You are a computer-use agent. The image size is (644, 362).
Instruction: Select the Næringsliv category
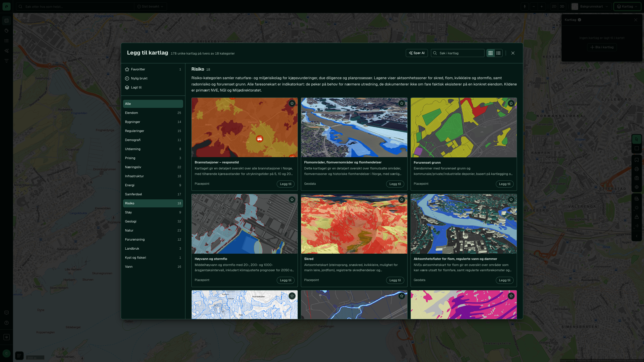[153, 167]
